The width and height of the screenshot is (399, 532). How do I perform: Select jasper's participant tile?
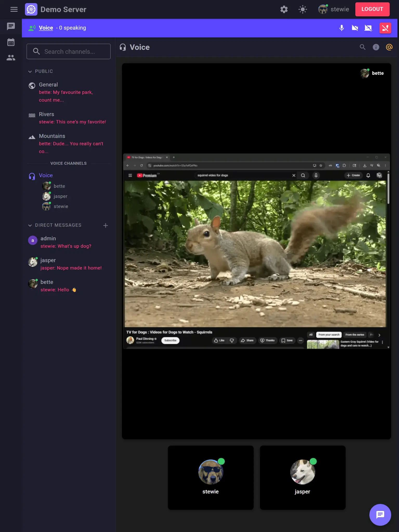(303, 477)
